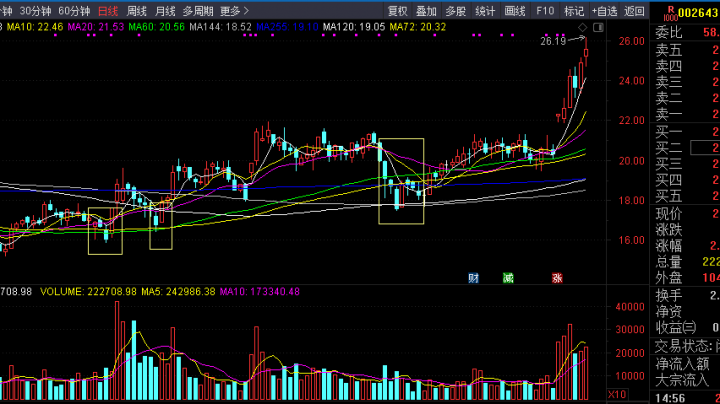
Task: Switch to the 周线 weekly chart tab
Action: click(x=136, y=11)
